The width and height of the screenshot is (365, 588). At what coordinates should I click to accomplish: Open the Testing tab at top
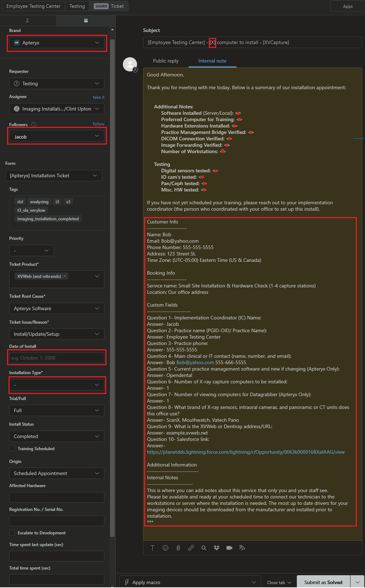pyautogui.click(x=77, y=6)
